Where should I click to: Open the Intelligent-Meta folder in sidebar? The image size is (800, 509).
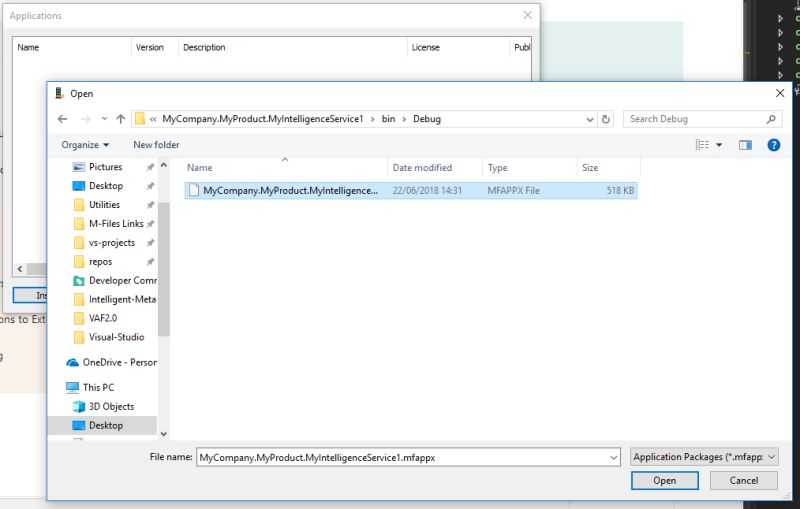[x=122, y=299]
